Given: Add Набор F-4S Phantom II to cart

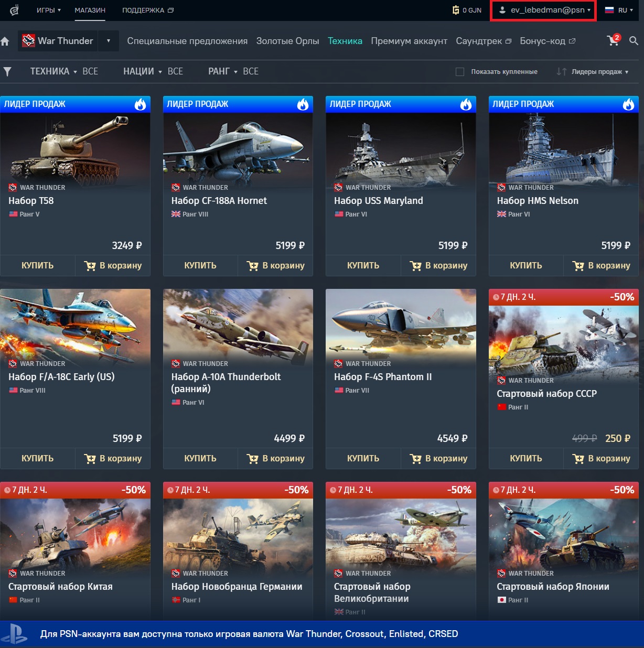Looking at the screenshot, I should tap(438, 458).
